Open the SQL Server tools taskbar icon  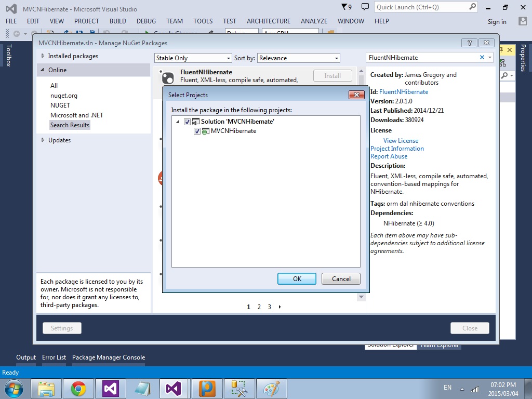[239, 389]
